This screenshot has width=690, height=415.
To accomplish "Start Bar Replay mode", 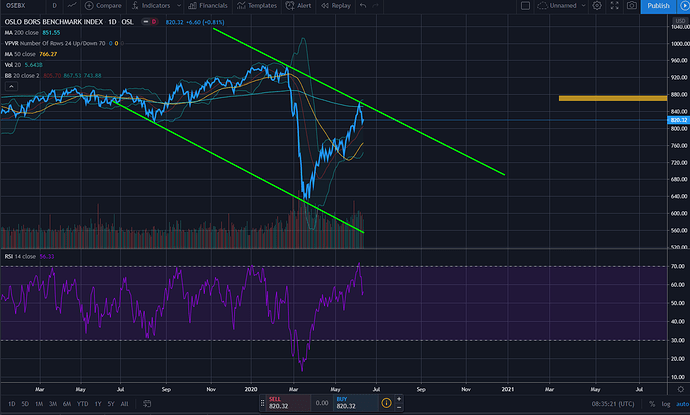I will [336, 6].
